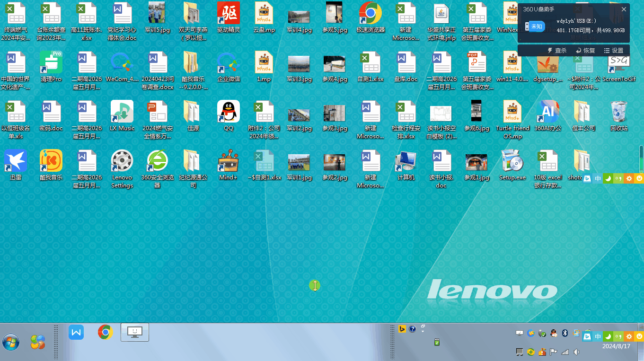Open the Action Center flag tray icon
The width and height of the screenshot is (644, 361).
(x=554, y=352)
